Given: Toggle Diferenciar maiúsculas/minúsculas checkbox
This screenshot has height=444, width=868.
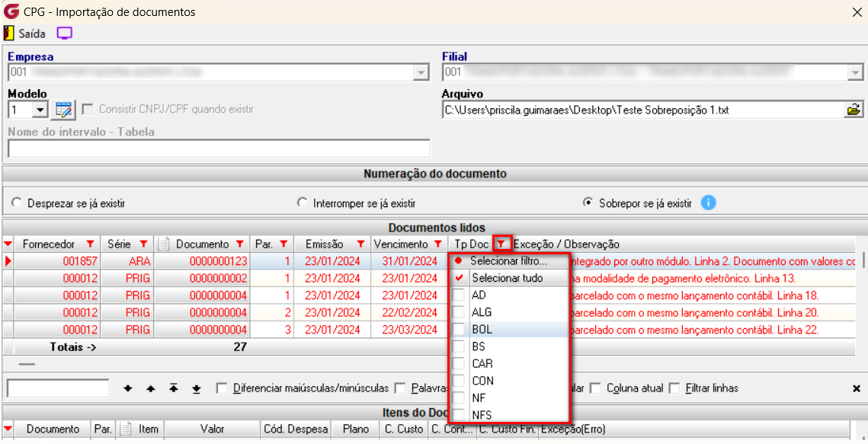Looking at the screenshot, I should click(222, 388).
